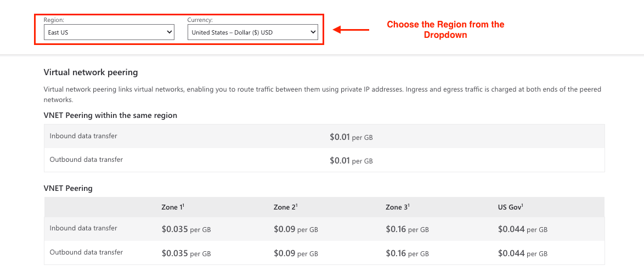Click 'VNET Peering within the same region' heading

pyautogui.click(x=110, y=115)
